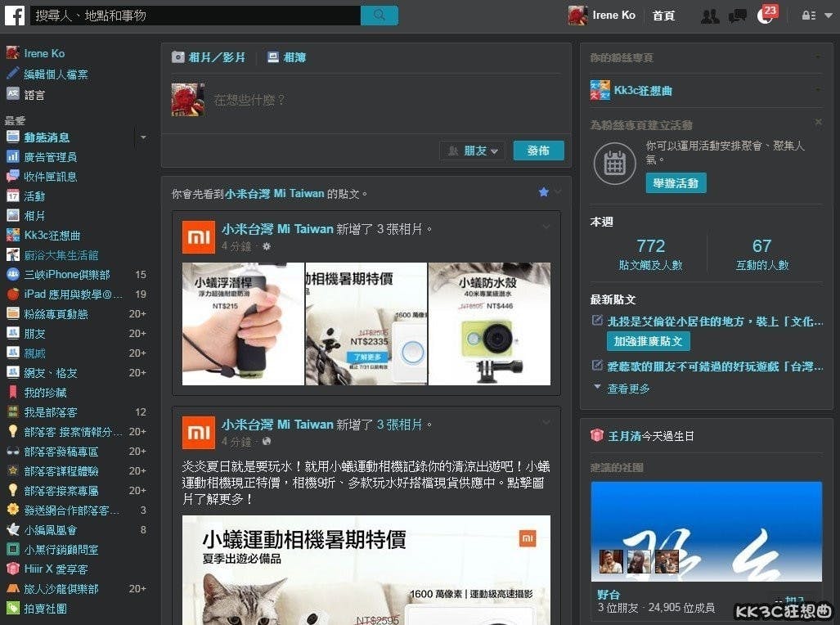The width and height of the screenshot is (840, 625).
Task: Click 粉絲專頁動態 icon in sidebar
Action: point(13,313)
